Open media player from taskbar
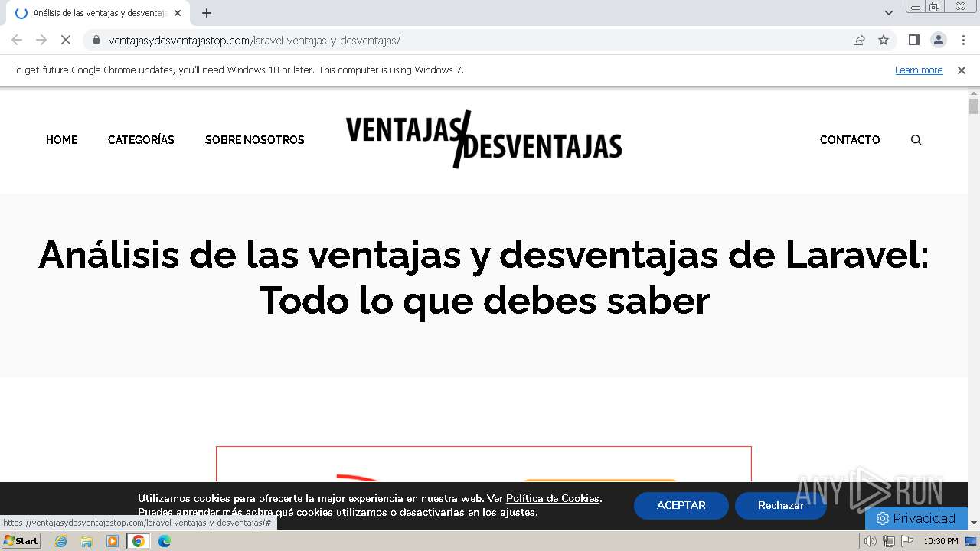Viewport: 980px width, 551px height. (113, 541)
